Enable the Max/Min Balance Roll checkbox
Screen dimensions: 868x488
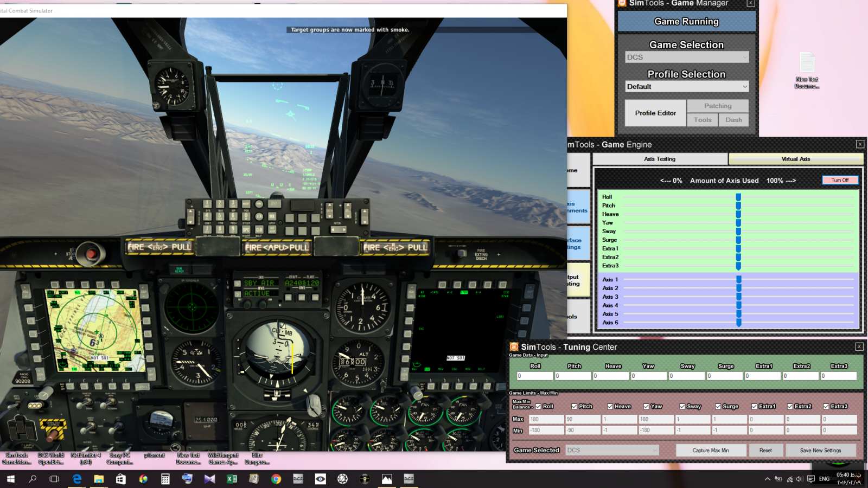coord(538,406)
